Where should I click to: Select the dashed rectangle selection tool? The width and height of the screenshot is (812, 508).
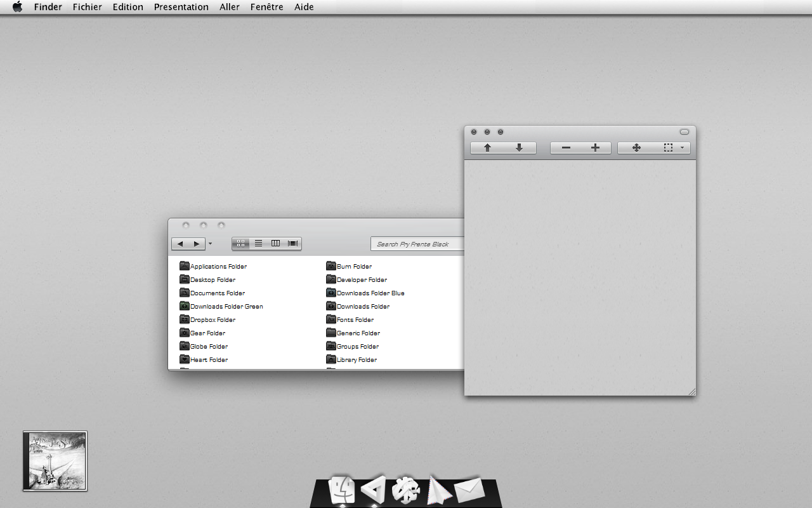[x=668, y=148]
